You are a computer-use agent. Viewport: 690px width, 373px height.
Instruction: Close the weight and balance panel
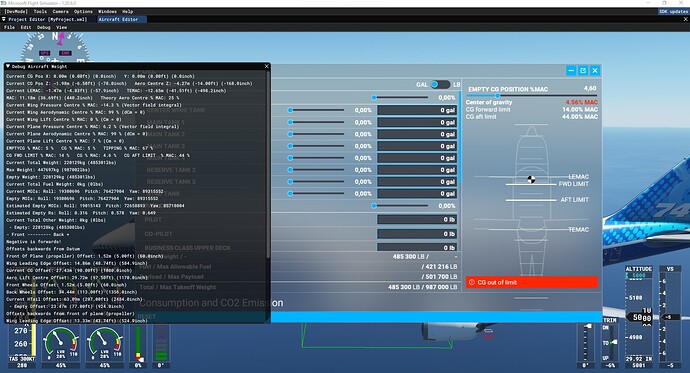coord(595,70)
